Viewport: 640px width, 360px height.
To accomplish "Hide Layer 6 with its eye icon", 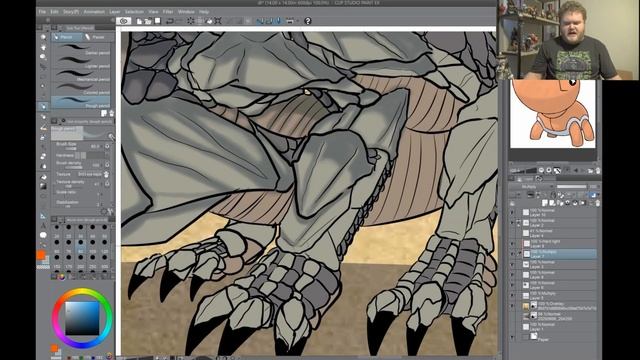I will point(512,285).
